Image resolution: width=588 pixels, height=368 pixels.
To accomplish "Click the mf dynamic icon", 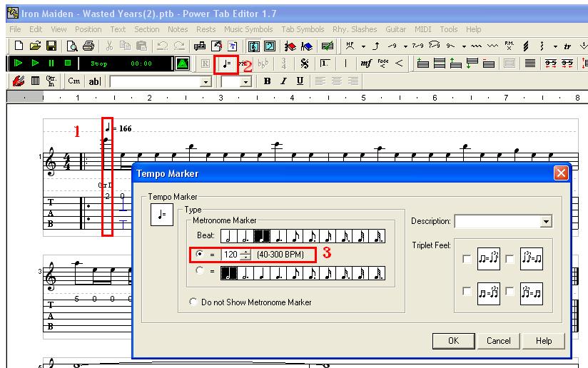I will pyautogui.click(x=365, y=63).
